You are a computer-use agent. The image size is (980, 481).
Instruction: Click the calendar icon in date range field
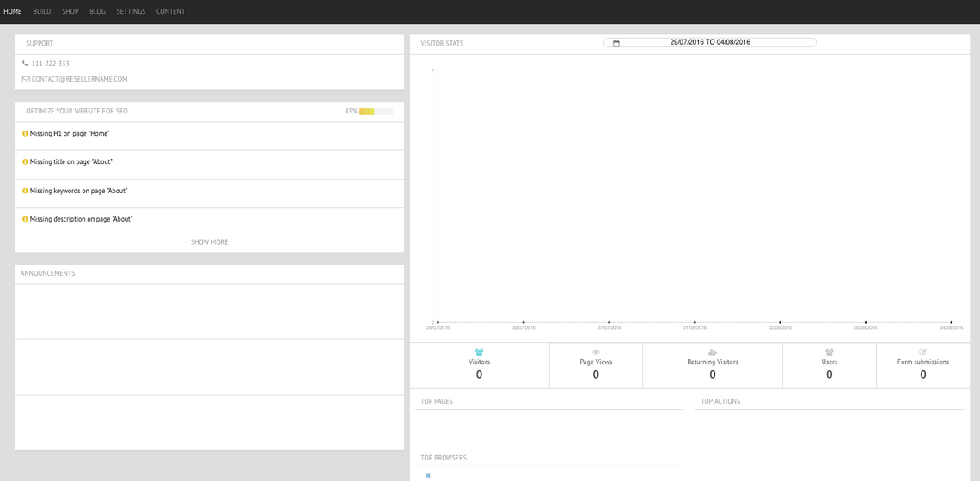point(616,43)
